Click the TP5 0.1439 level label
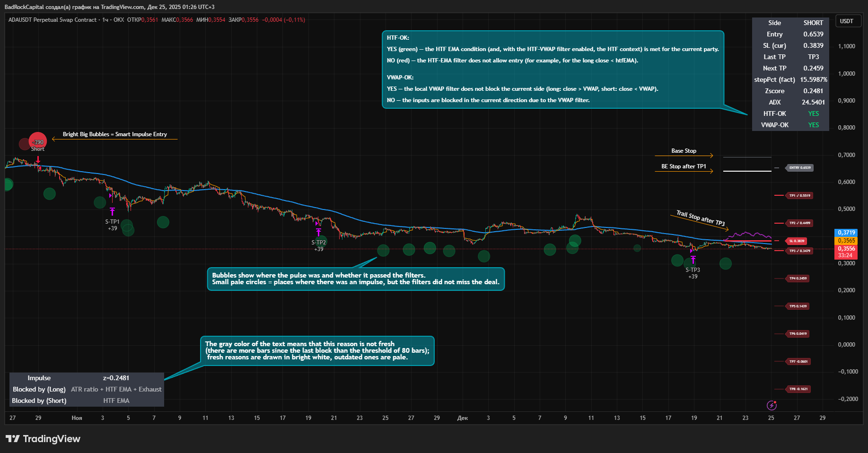 (798, 306)
